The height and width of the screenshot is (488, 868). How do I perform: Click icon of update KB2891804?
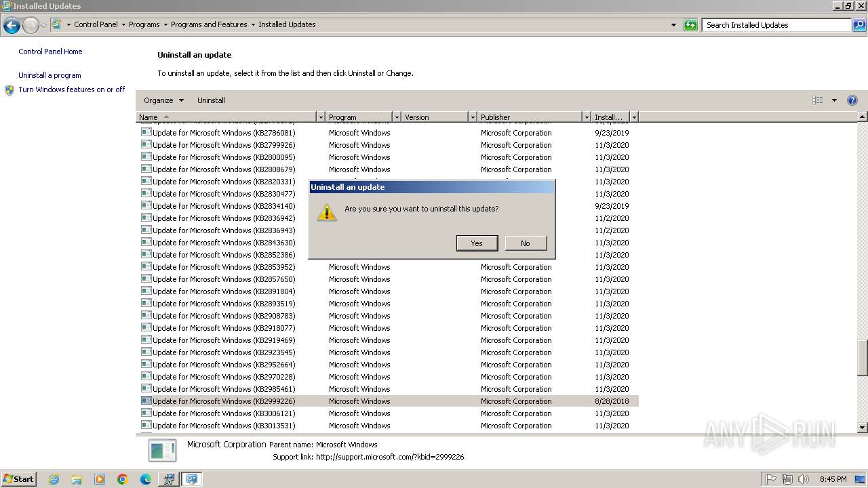146,291
